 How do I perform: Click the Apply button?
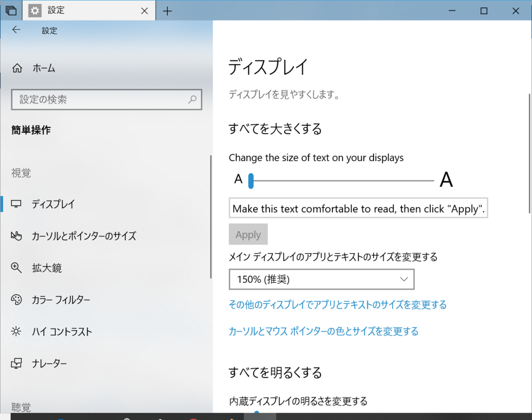tap(248, 234)
